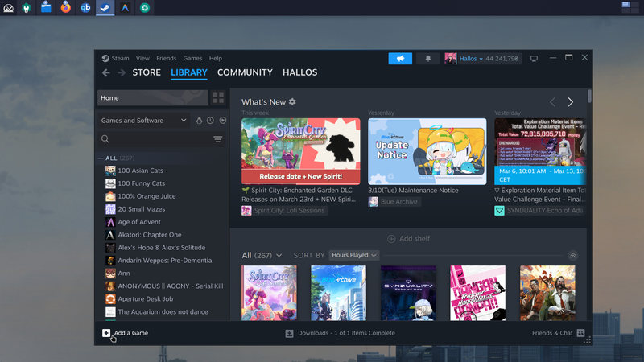Click the Downloads tray icon
The image size is (644, 362).
[x=289, y=333]
